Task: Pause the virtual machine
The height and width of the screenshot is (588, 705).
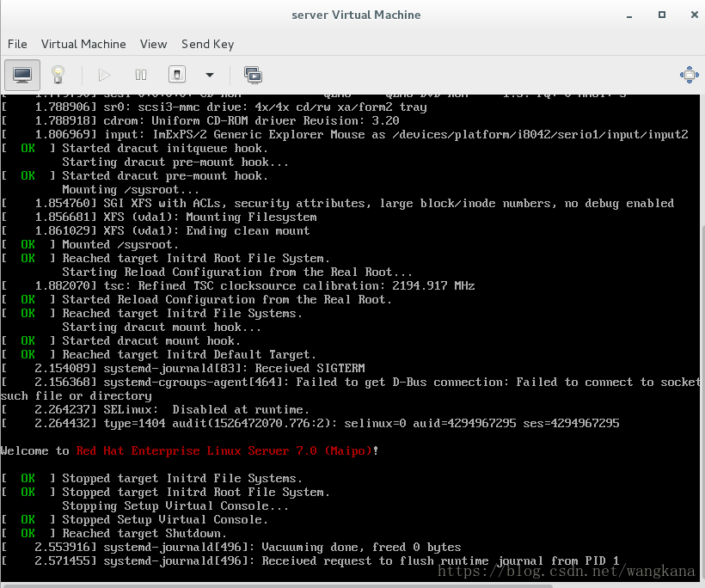Action: click(141, 75)
